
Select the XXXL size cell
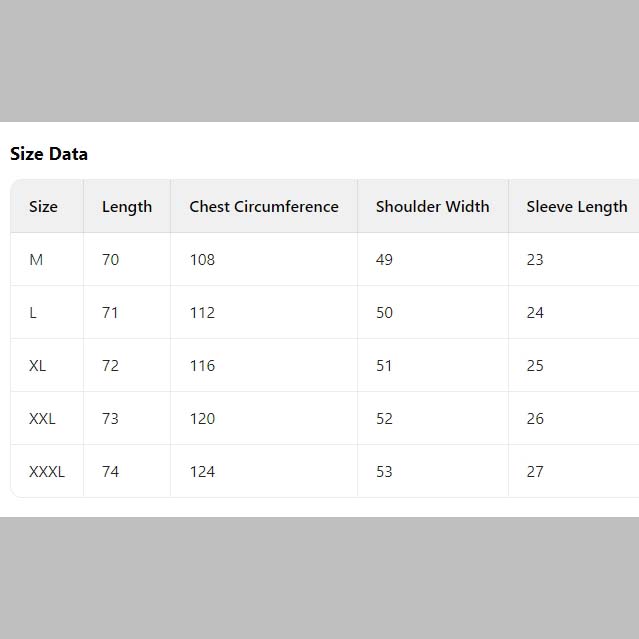(x=47, y=472)
